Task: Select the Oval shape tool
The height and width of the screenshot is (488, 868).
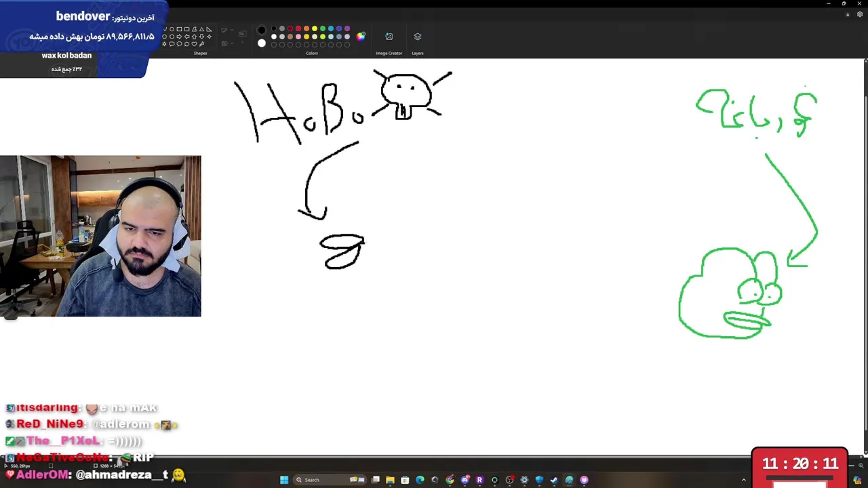Action: (172, 29)
